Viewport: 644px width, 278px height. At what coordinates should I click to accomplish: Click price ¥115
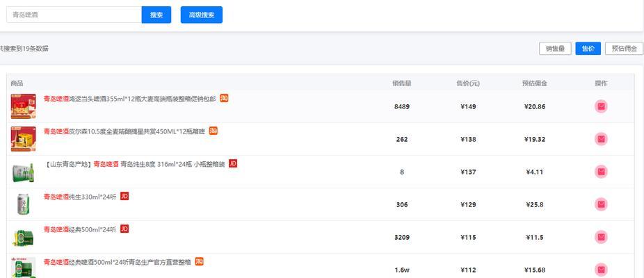coord(468,238)
